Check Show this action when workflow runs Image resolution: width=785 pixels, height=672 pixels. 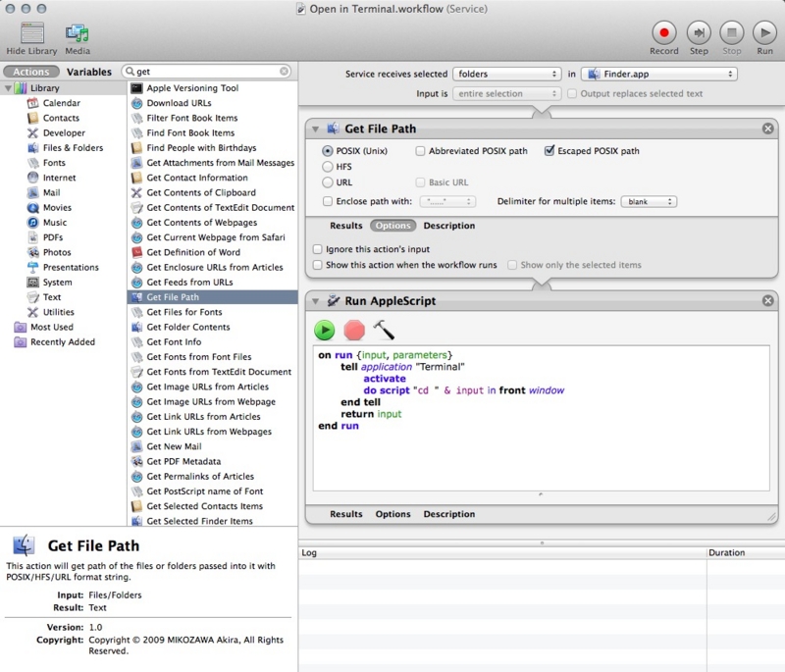coord(317,265)
